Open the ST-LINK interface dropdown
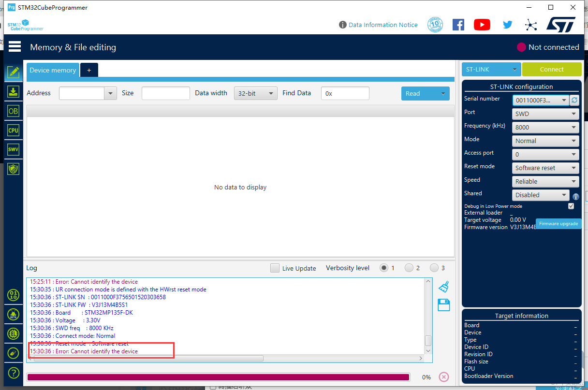588x390 pixels. pos(491,69)
